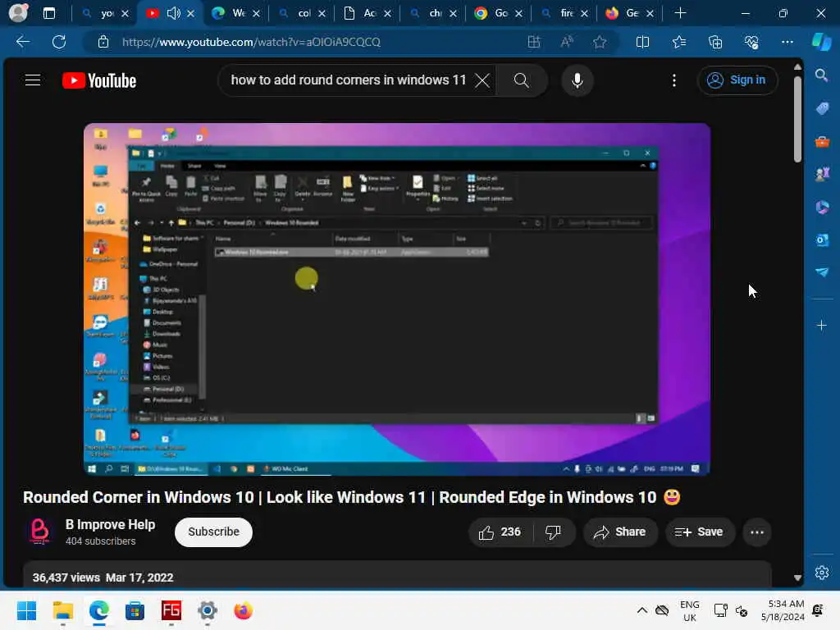840x630 pixels.
Task: Click scrollbar down arrow
Action: tap(797, 577)
